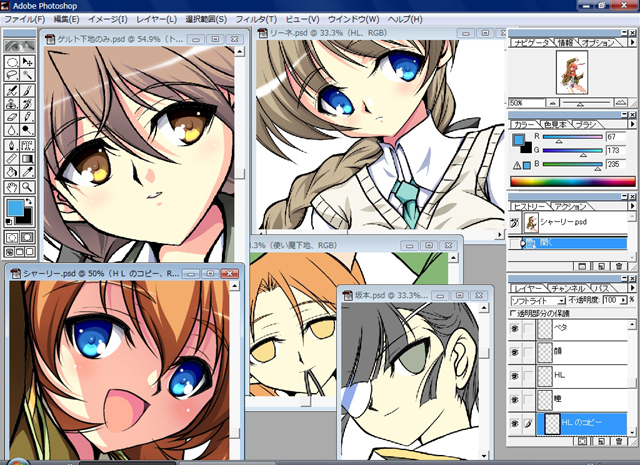This screenshot has height=465, width=640.
Task: Enable preserve transparency checkbox (透明部分の保護)
Action: [513, 314]
